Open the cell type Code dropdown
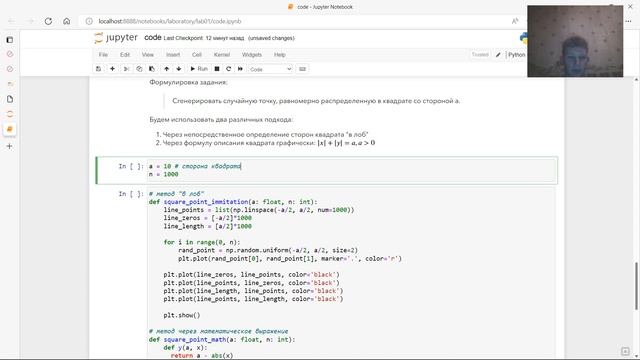 (270, 69)
